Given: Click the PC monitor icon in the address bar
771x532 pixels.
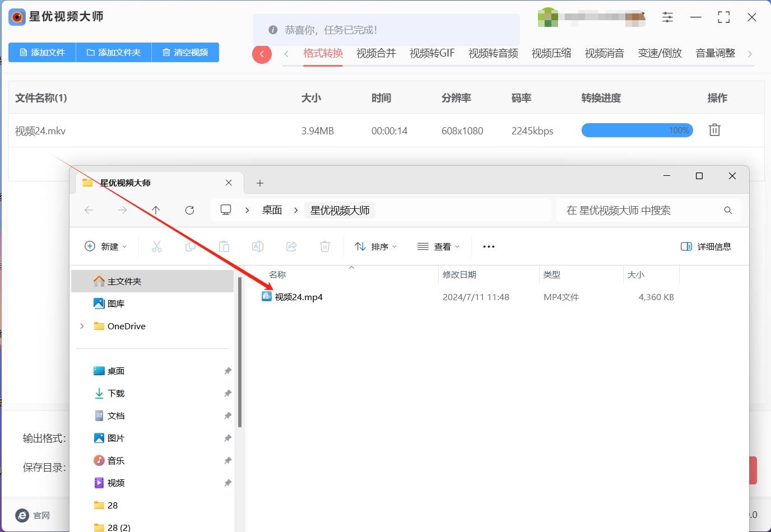Looking at the screenshot, I should [x=226, y=209].
